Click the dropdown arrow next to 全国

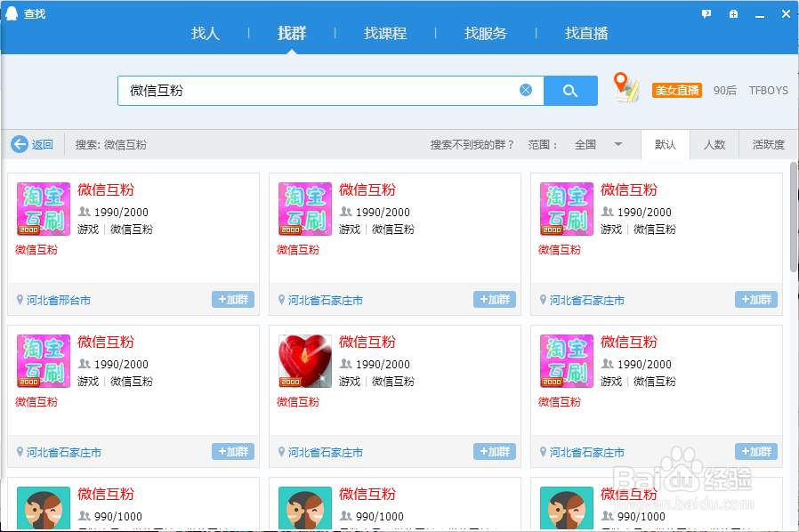(618, 145)
